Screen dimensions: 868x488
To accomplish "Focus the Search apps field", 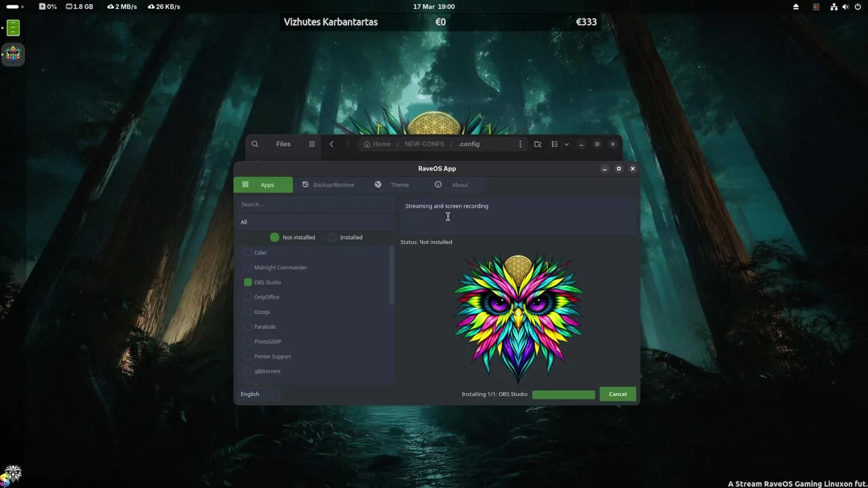I will (315, 204).
